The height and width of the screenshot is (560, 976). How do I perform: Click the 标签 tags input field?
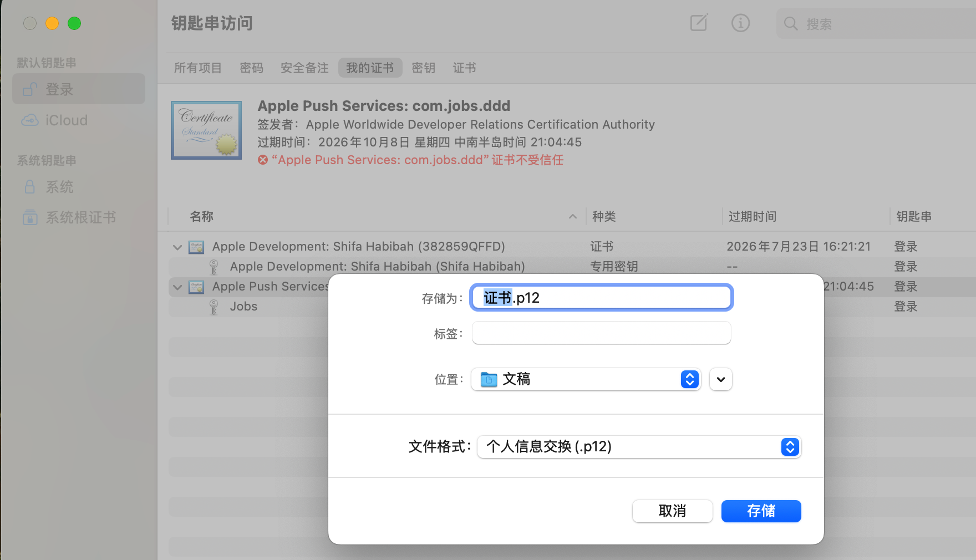pyautogui.click(x=601, y=333)
